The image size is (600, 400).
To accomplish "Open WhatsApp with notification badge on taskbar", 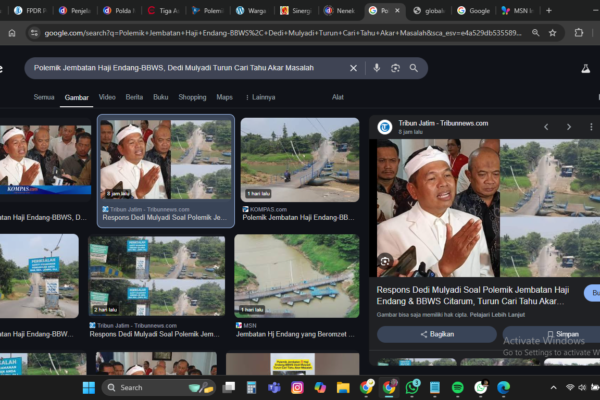I will (412, 387).
